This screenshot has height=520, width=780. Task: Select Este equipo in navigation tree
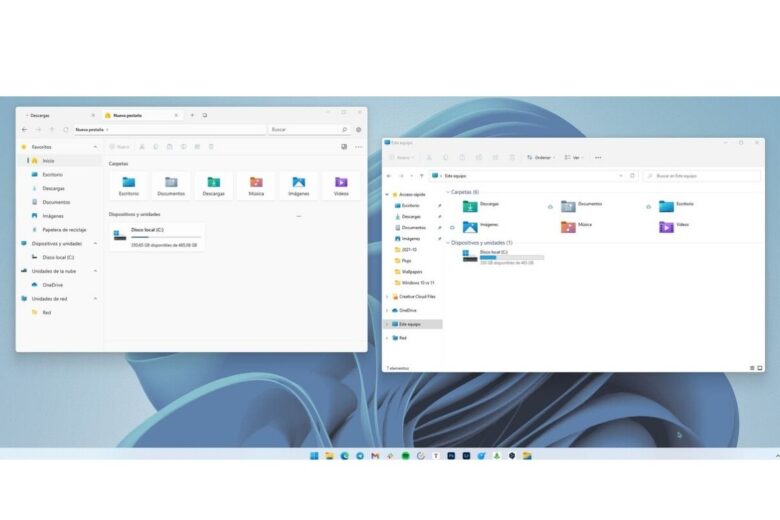pyautogui.click(x=413, y=324)
